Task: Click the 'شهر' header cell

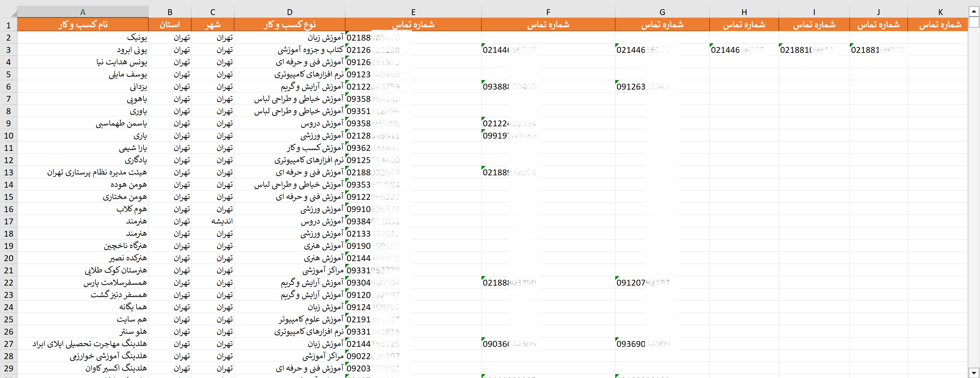Action: pos(213,25)
